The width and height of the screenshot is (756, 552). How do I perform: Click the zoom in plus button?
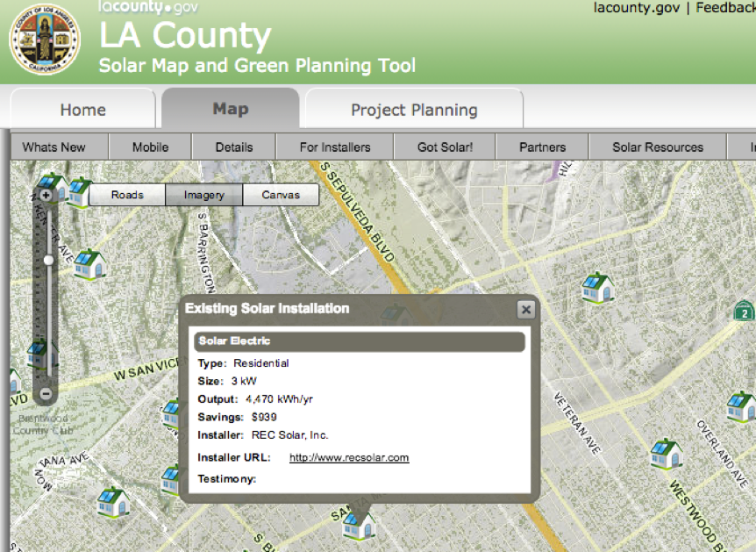pos(46,195)
